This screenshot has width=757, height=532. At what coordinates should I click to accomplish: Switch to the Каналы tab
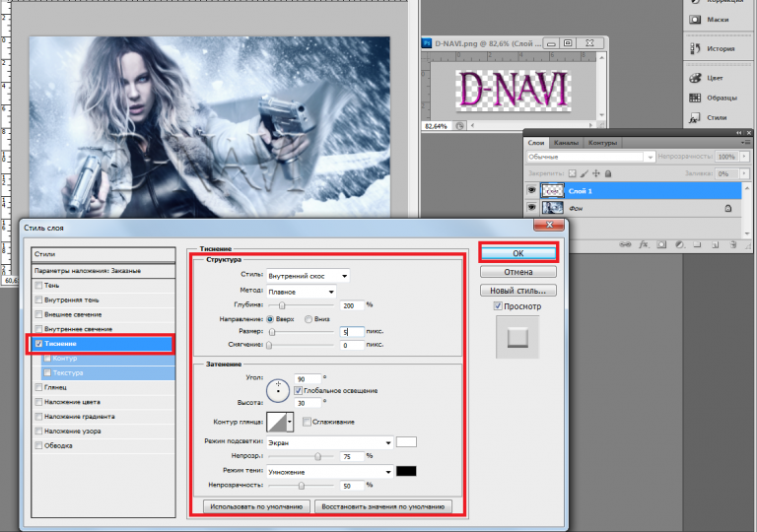[566, 143]
